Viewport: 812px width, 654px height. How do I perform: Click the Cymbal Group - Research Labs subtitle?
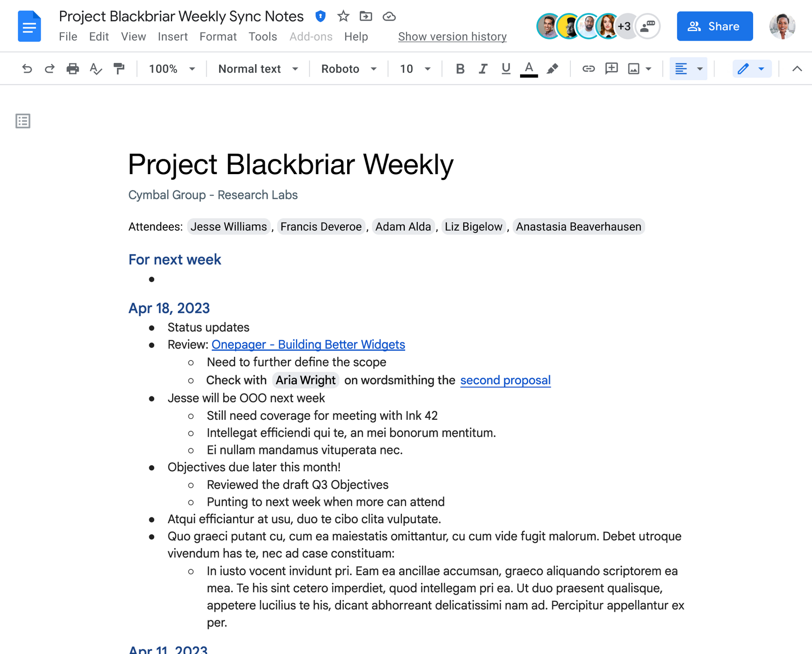coord(213,195)
